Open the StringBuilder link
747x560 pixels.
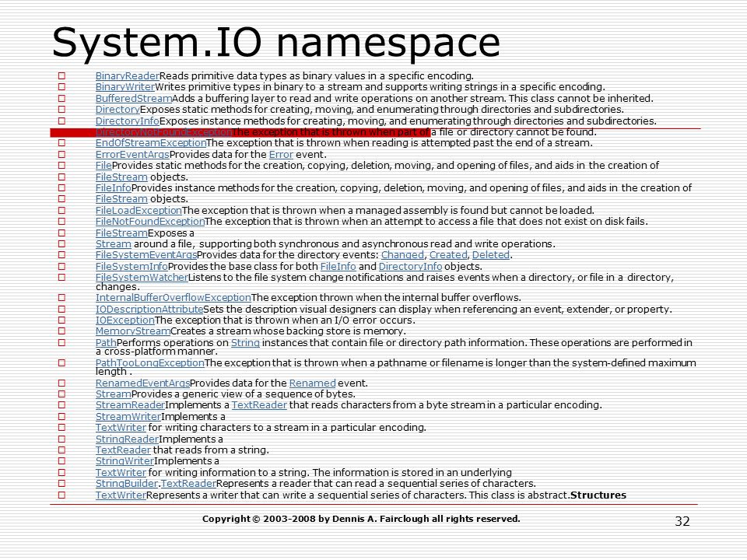tap(127, 483)
